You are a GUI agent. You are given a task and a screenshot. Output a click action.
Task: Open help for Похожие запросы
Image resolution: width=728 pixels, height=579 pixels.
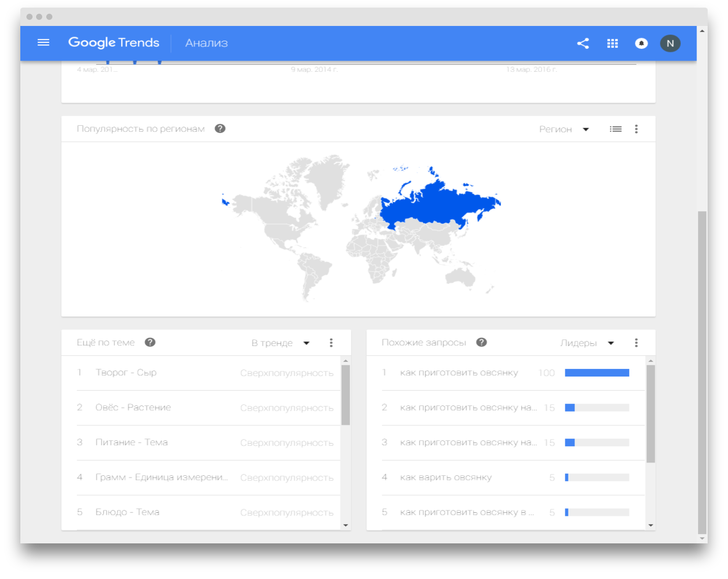(x=481, y=342)
